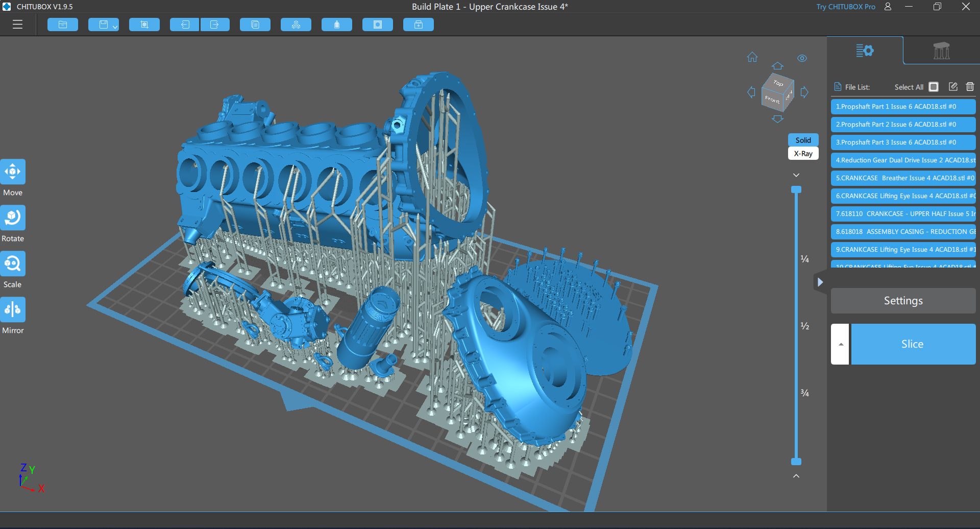The image size is (980, 529).
Task: Select the Scale tool
Action: click(x=13, y=264)
